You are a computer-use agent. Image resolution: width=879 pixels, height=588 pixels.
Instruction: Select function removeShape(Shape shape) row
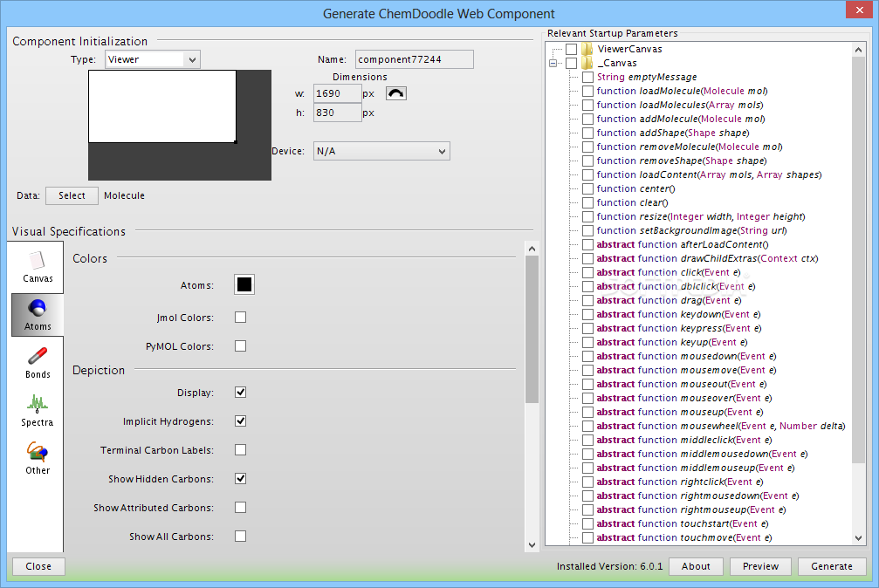click(x=681, y=161)
